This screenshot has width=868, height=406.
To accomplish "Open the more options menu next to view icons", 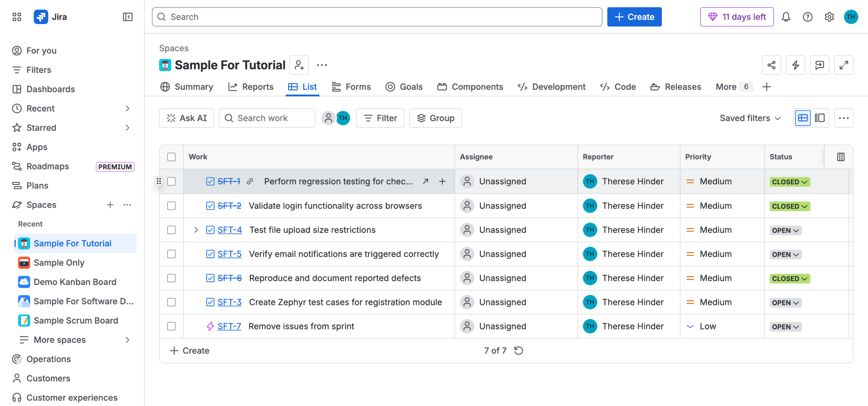I will click(x=844, y=118).
